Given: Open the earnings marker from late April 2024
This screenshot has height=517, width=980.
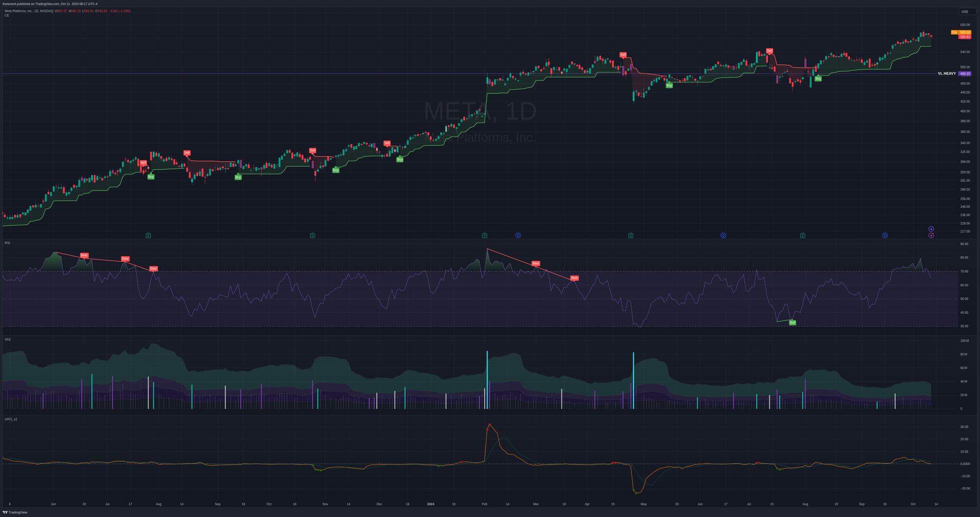Looking at the screenshot, I should tap(631, 235).
